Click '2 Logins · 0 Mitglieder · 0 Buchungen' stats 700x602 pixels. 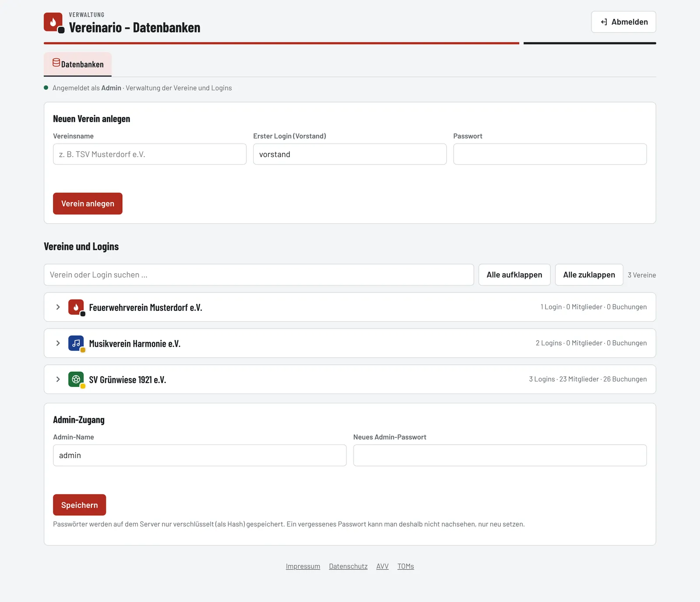pyautogui.click(x=591, y=343)
